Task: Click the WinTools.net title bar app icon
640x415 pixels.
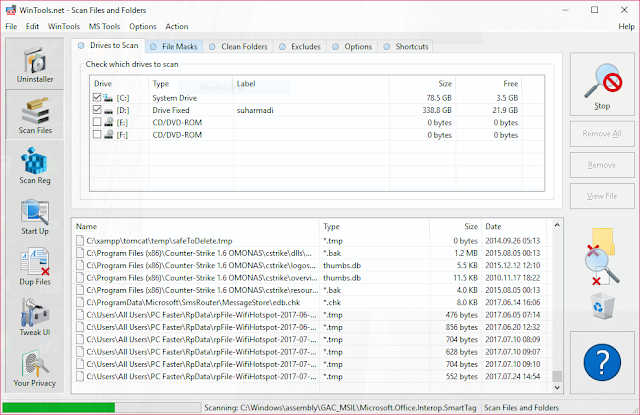Action: tap(11, 10)
